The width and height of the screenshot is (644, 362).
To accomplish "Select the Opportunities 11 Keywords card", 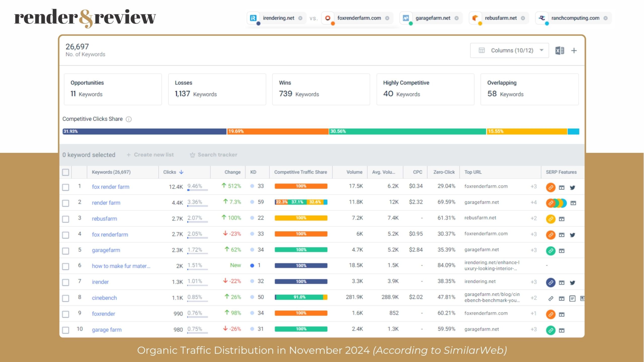I will pyautogui.click(x=113, y=89).
